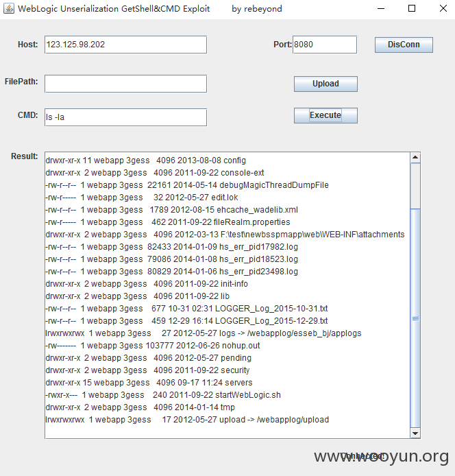Screen dimensions: 455x476
Task: Close the exploit tool window
Action: click(443, 8)
